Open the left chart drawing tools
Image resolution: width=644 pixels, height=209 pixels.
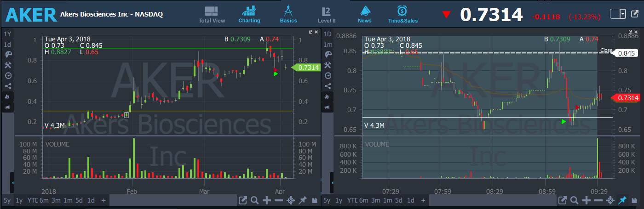(x=7, y=65)
